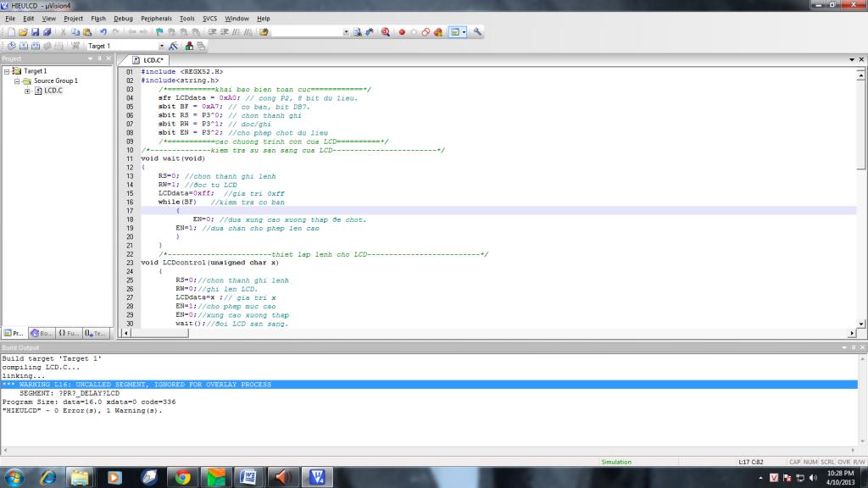The width and height of the screenshot is (868, 488).
Task: Select the LCD.C* editor tab
Action: pos(153,60)
